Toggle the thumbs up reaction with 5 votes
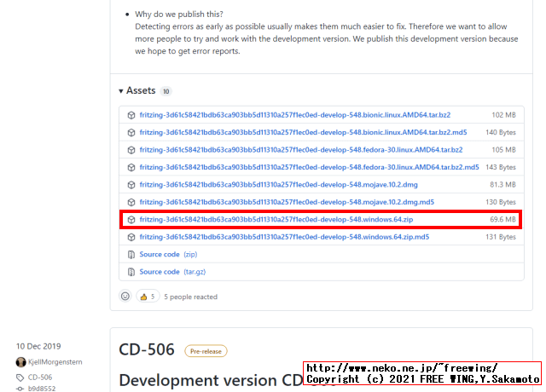The image size is (546, 392). click(x=148, y=297)
